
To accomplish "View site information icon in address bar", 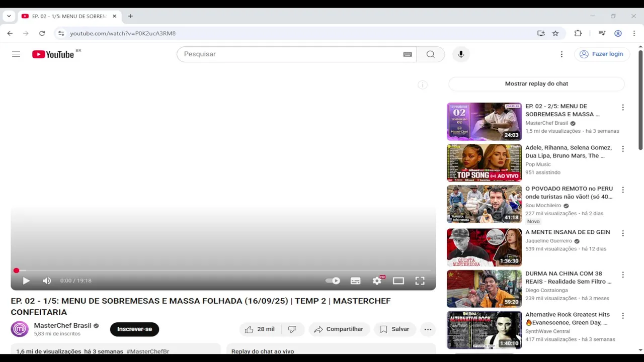I will coord(61,33).
